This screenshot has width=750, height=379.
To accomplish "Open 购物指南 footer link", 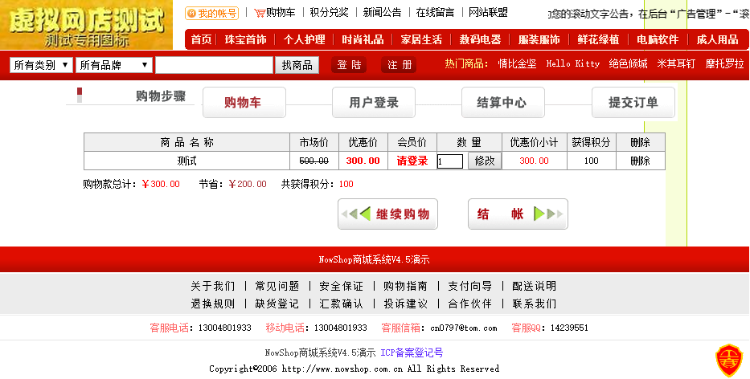I will [405, 286].
